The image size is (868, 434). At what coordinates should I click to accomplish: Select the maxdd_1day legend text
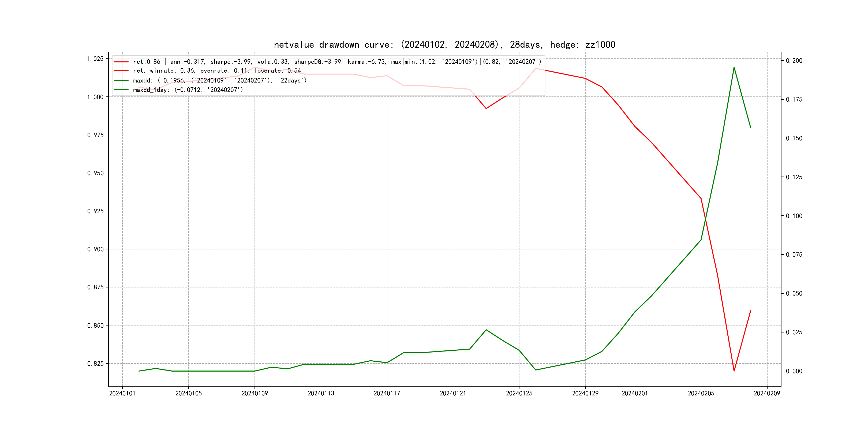[x=188, y=90]
